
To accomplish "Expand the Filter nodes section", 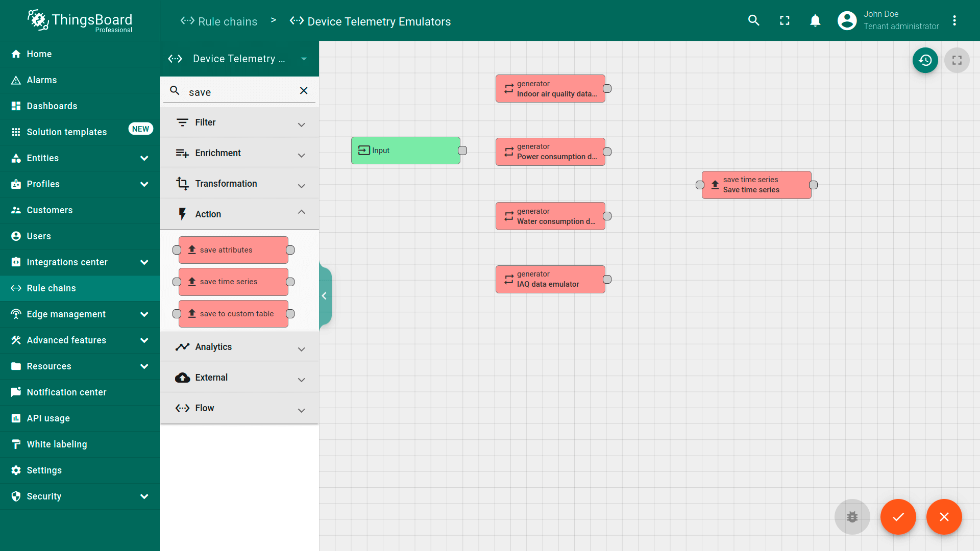I will 301,123.
